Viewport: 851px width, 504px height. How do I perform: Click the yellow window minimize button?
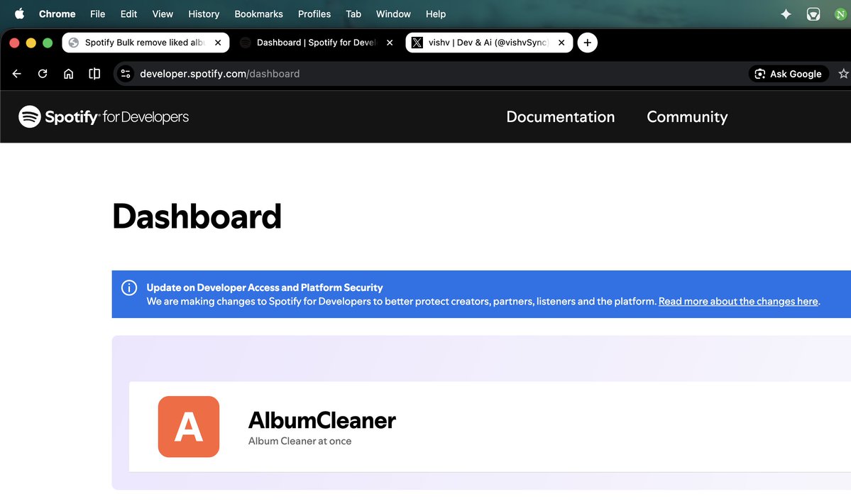(31, 43)
